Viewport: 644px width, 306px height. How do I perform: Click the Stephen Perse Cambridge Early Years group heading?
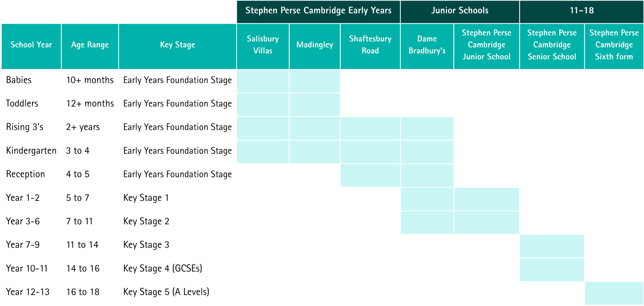(318, 11)
